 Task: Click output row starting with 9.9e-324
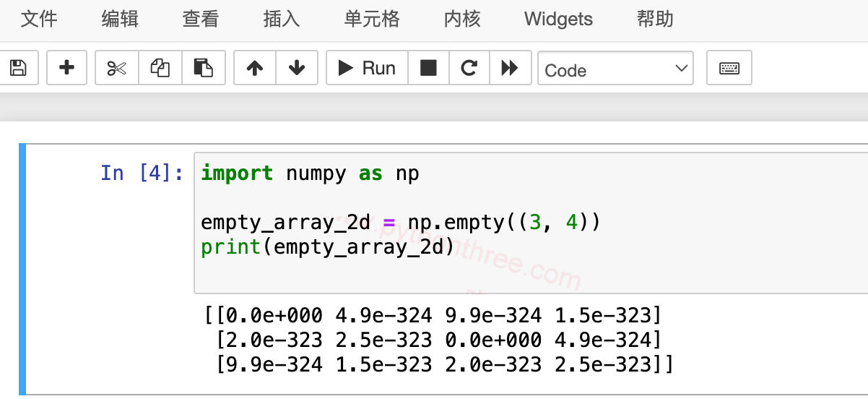click(444, 364)
